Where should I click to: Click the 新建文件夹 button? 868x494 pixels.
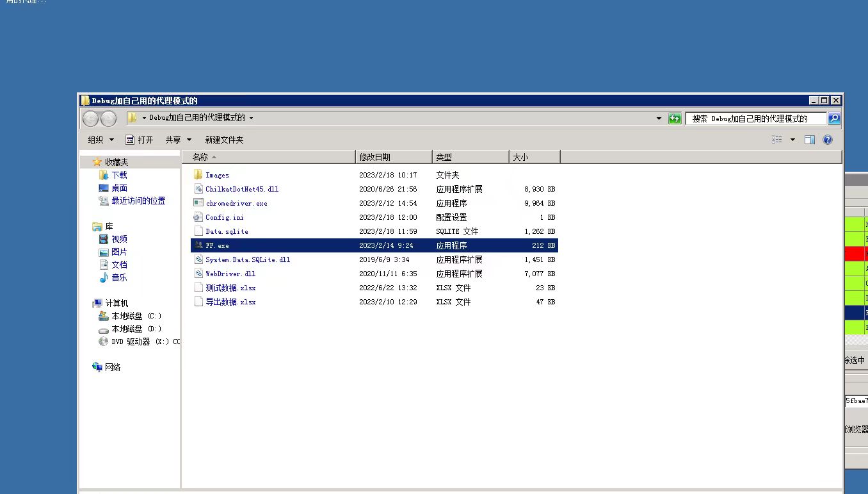point(224,140)
